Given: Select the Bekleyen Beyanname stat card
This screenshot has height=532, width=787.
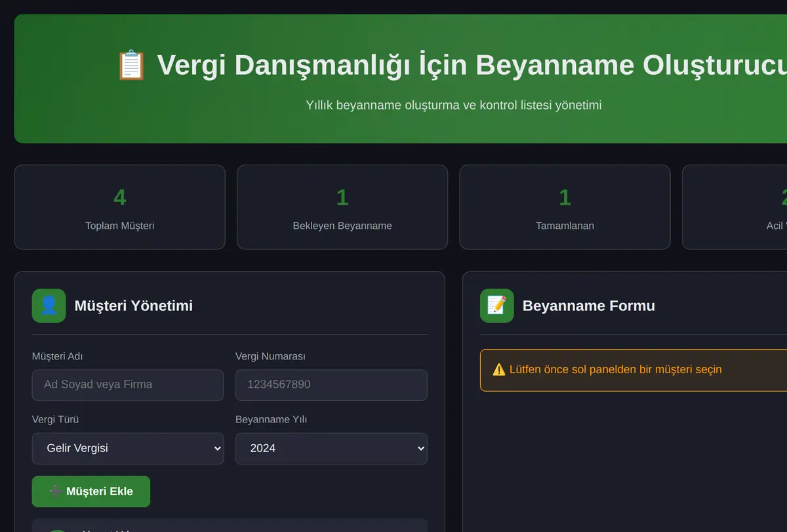Looking at the screenshot, I should (342, 207).
